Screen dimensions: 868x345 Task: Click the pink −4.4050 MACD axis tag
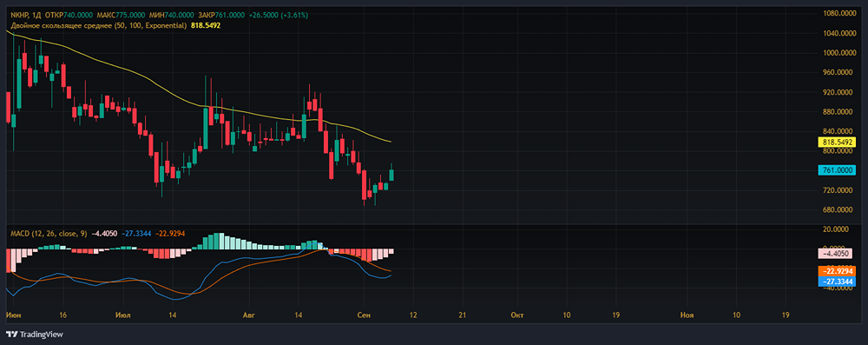point(836,254)
